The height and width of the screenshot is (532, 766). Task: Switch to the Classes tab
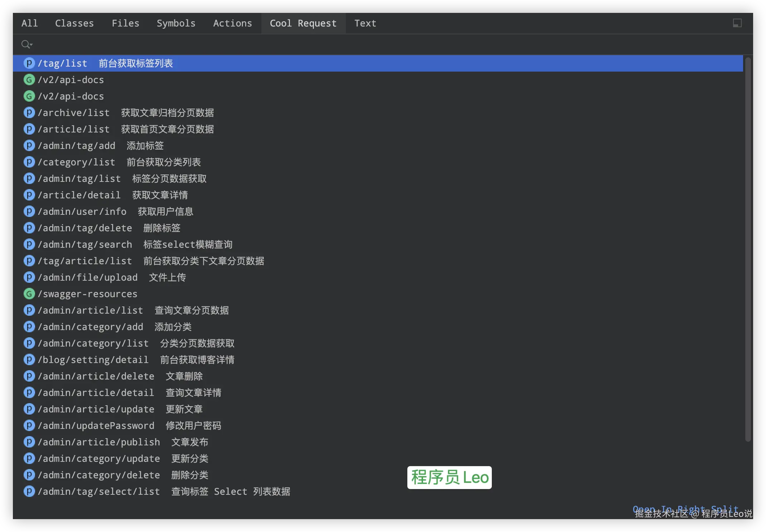74,23
